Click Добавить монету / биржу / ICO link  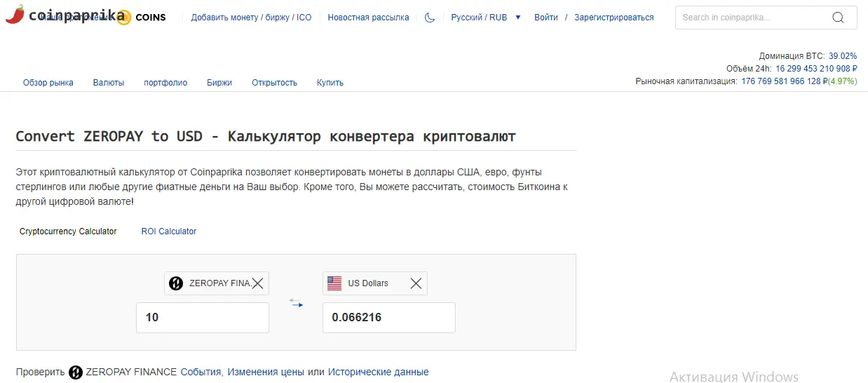tap(252, 18)
